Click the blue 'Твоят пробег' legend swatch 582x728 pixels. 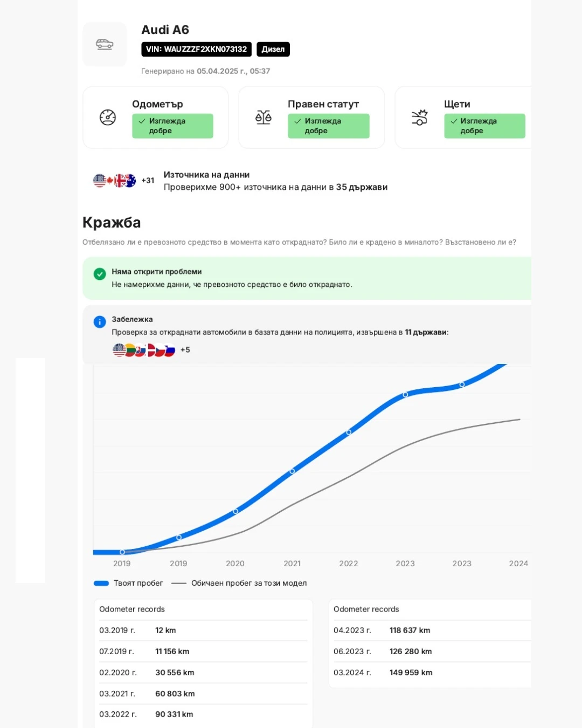(101, 583)
